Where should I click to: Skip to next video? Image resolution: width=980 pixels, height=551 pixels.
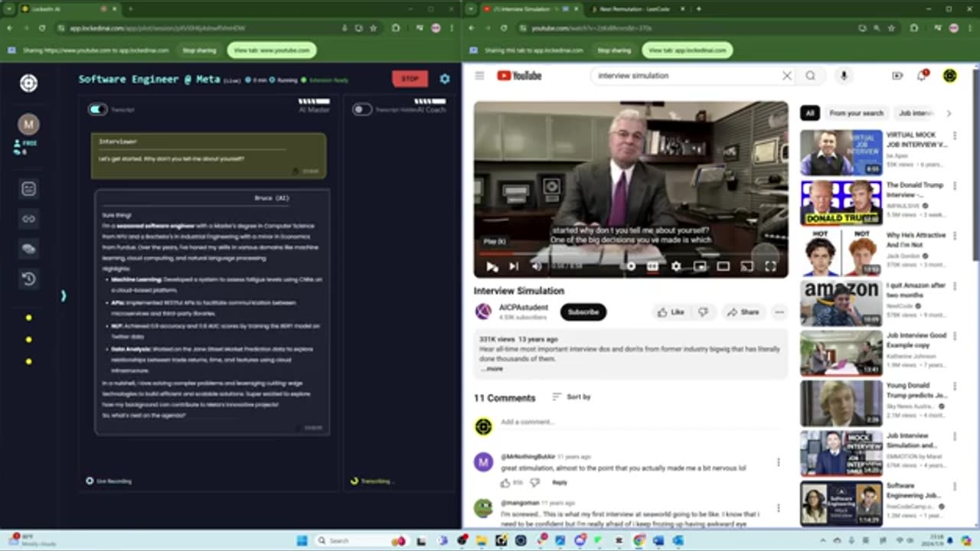(514, 266)
